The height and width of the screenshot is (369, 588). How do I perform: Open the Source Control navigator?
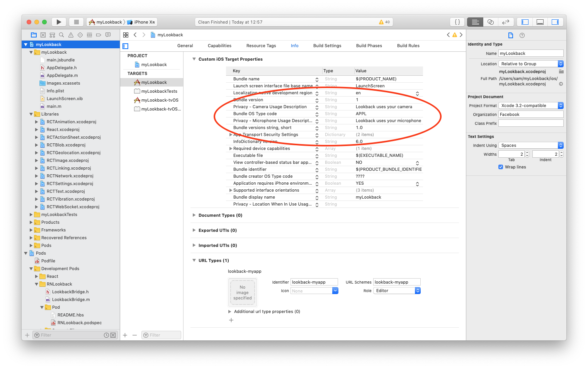point(43,35)
